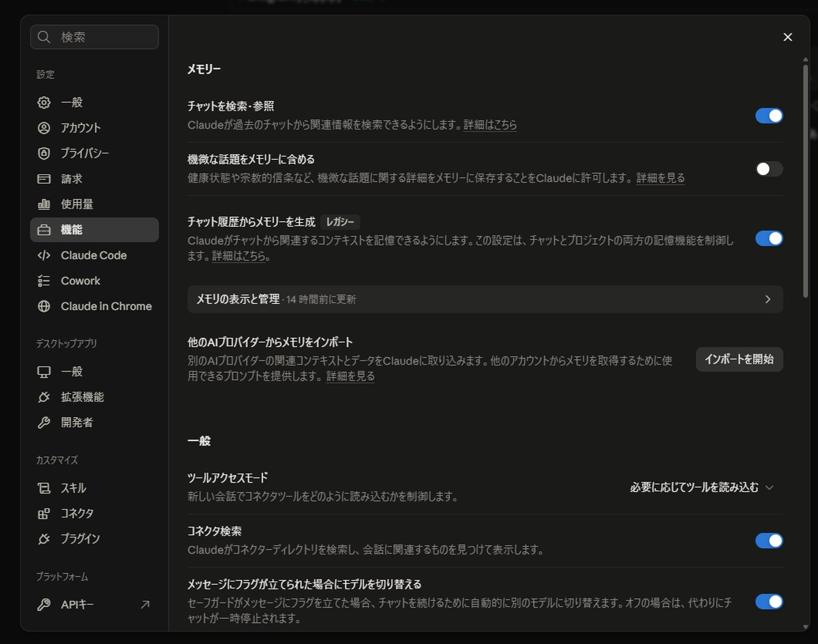The width and height of the screenshot is (818, 644).
Task: Click ツールアクセスモード setting title
Action: point(228,478)
